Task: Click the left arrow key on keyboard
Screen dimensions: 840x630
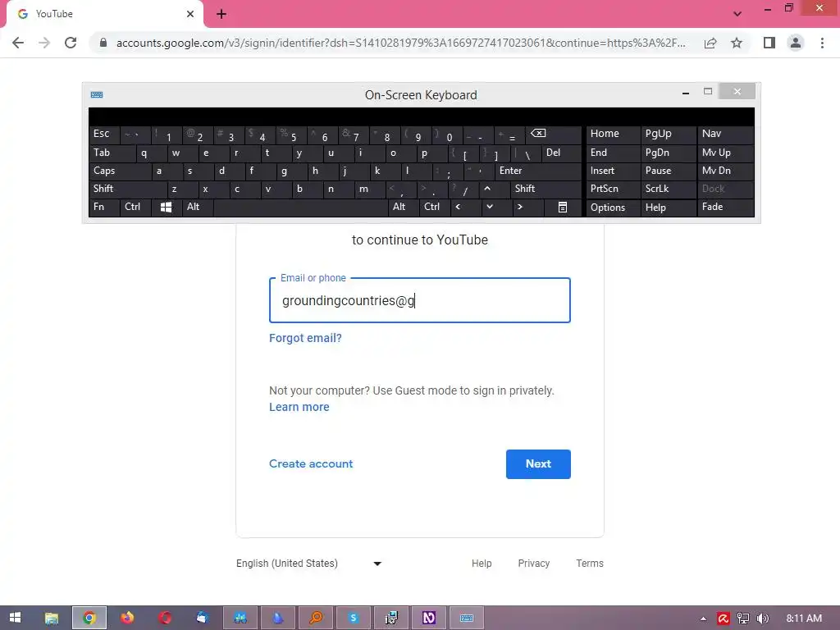Action: pyautogui.click(x=465, y=208)
